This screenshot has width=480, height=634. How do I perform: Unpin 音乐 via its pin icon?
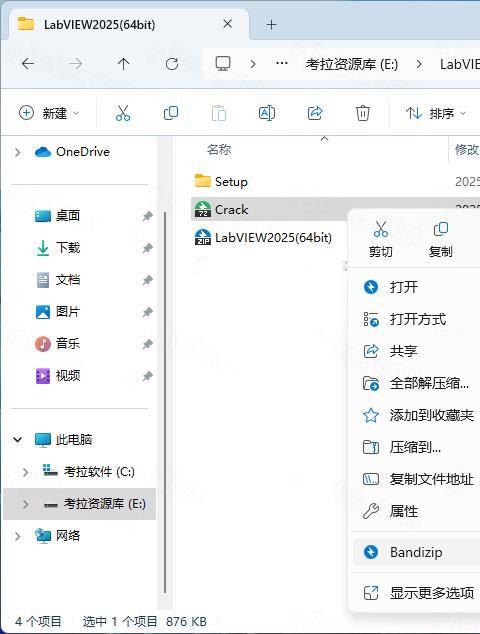click(148, 344)
